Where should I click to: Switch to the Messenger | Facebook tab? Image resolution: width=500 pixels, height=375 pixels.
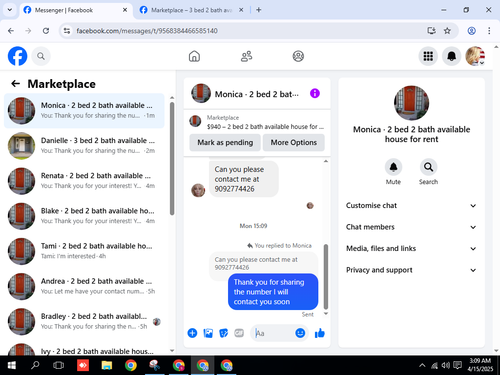(70, 10)
